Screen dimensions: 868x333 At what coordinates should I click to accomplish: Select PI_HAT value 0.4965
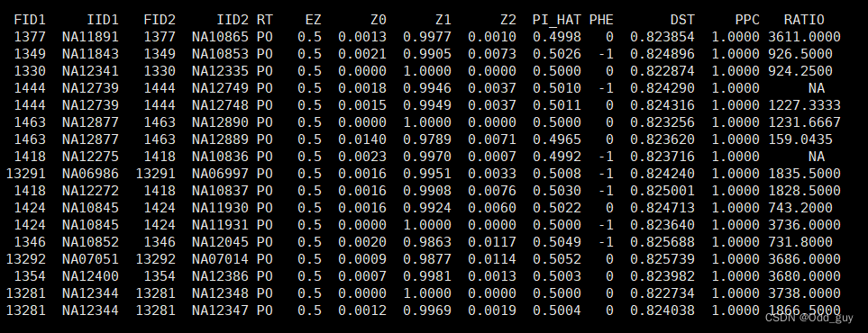tap(557, 139)
